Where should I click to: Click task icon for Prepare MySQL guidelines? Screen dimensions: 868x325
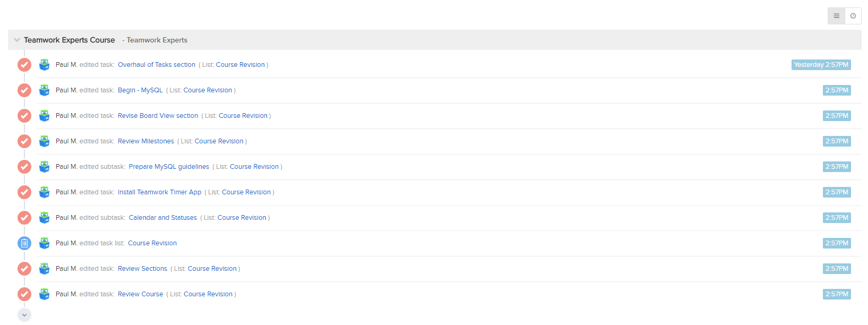pos(24,167)
